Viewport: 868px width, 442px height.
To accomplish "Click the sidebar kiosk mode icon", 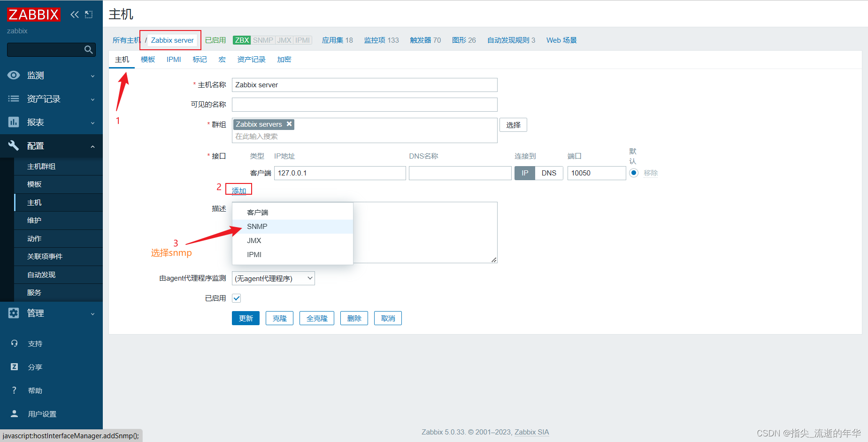I will [89, 15].
